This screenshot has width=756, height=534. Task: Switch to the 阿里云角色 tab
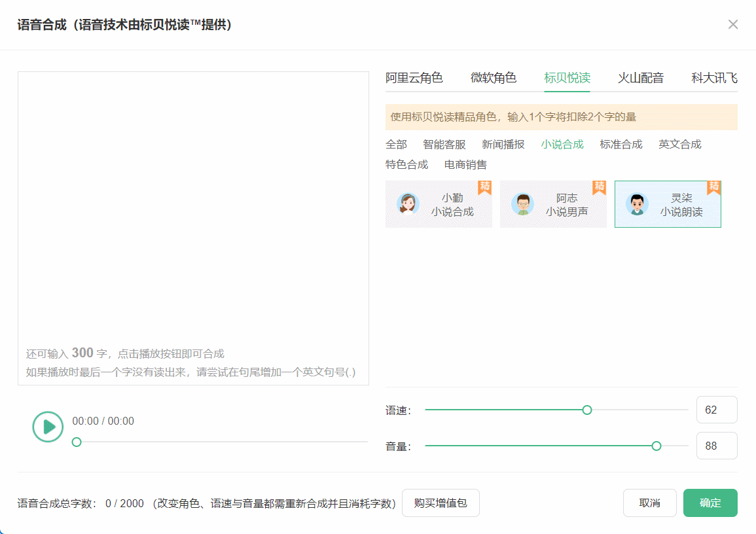pyautogui.click(x=414, y=78)
